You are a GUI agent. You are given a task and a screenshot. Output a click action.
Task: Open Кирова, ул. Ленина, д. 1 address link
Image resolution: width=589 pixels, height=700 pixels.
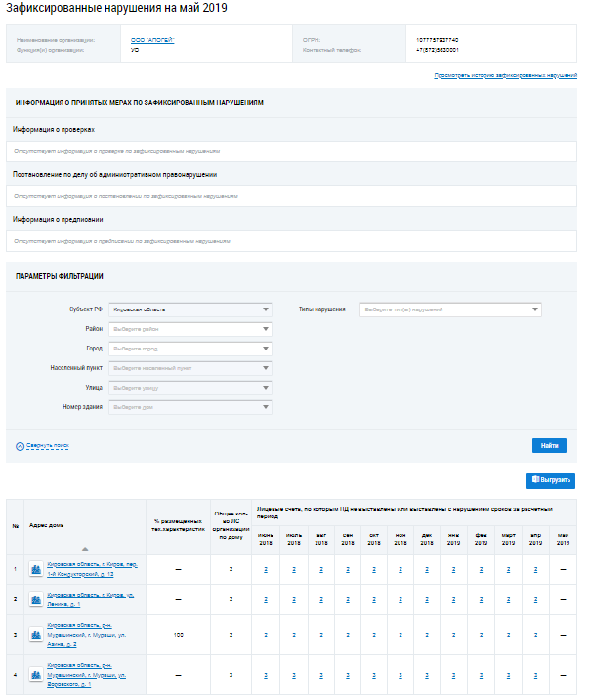click(x=88, y=599)
